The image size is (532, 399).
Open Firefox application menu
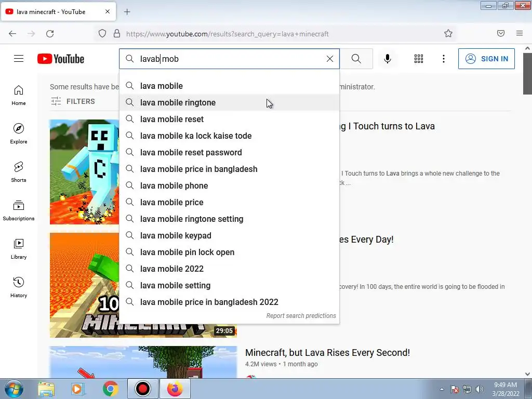pos(520,34)
